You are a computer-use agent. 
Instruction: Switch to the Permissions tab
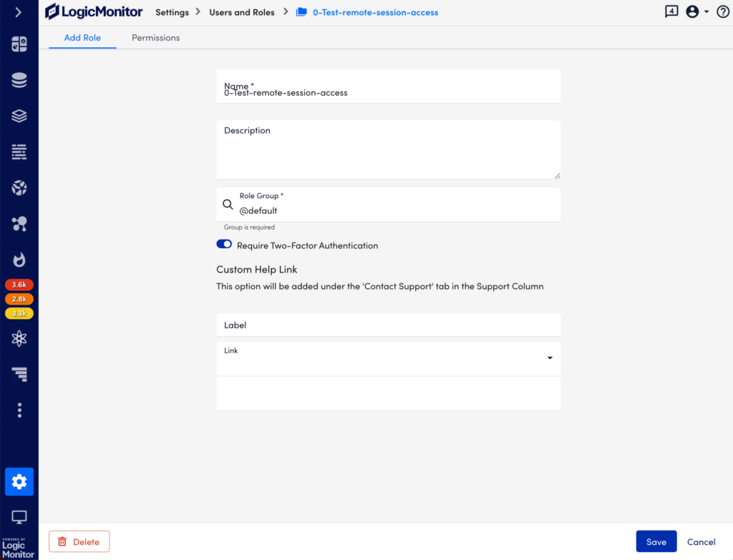point(155,38)
